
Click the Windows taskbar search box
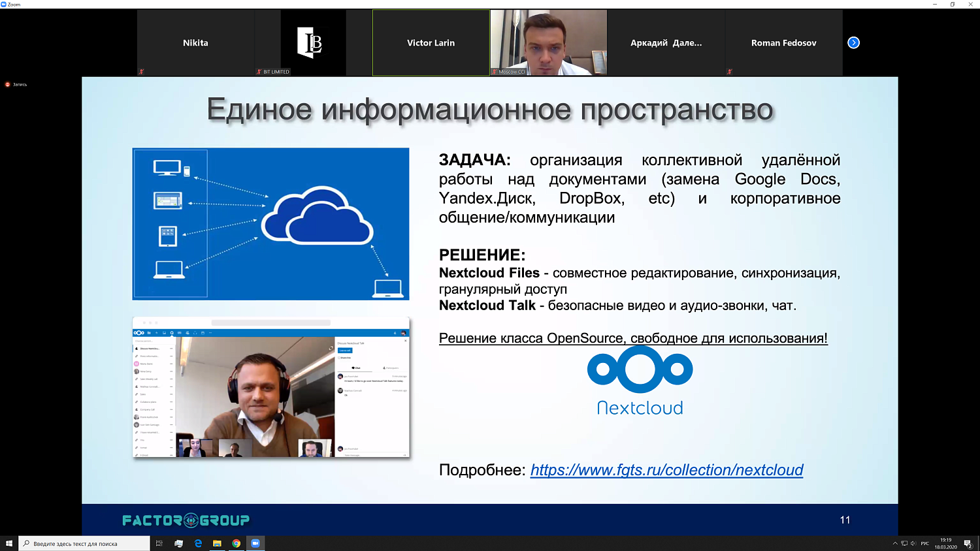(x=84, y=543)
